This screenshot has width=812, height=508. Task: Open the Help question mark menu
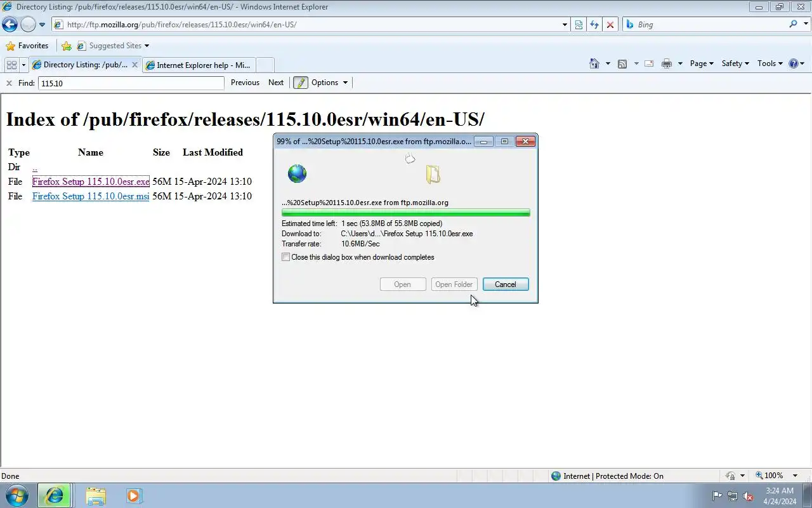point(796,63)
